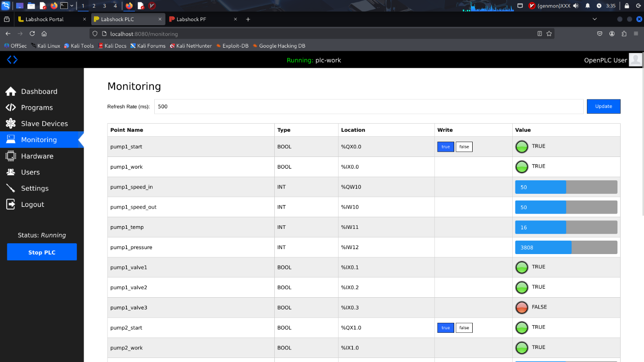
Task: Open the Hardware chip icon
Action: tap(11, 156)
